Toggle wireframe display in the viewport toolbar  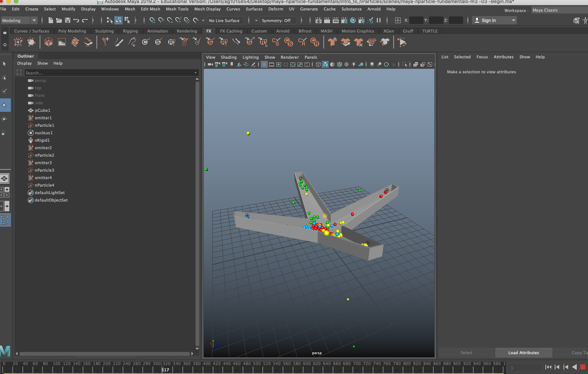tap(318, 65)
